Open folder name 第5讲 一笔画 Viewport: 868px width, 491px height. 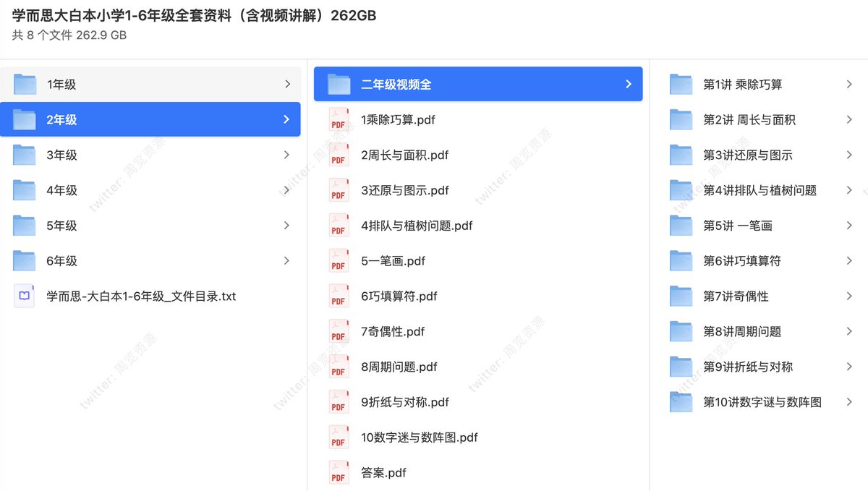738,226
